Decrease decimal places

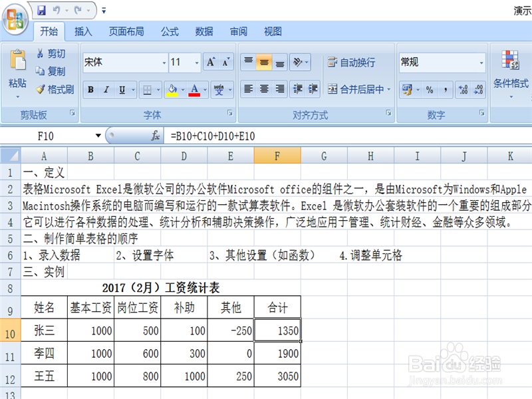[478, 90]
